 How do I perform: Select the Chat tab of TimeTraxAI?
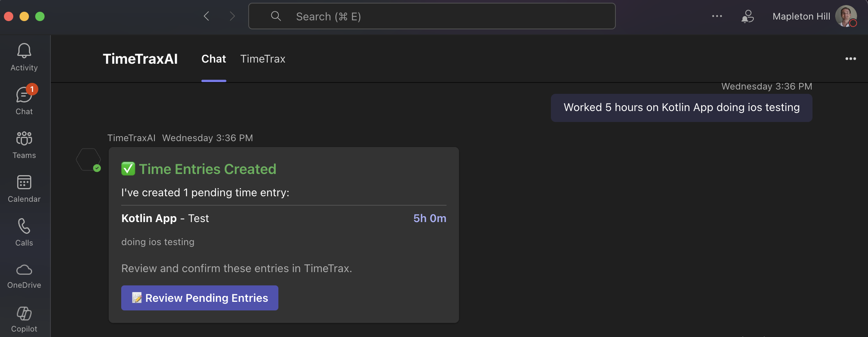pos(213,59)
